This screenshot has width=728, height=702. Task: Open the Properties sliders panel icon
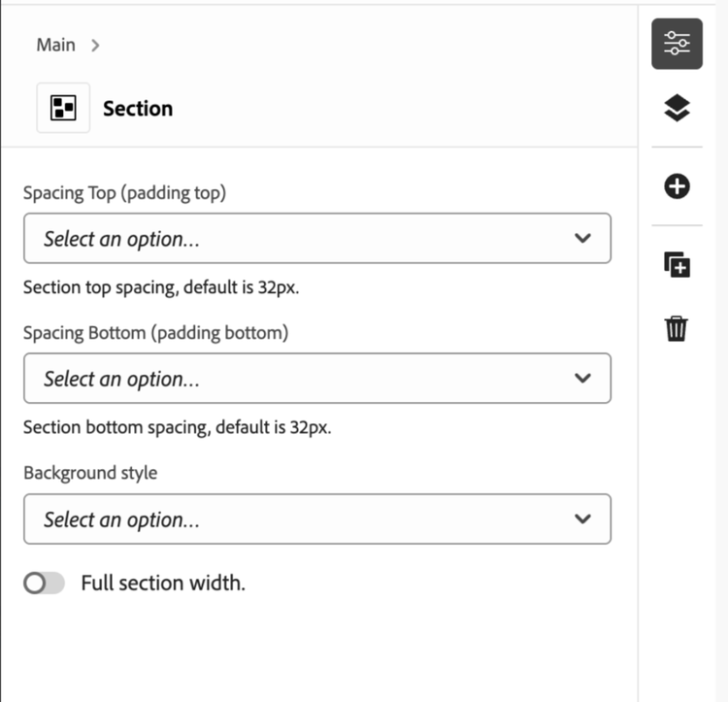pyautogui.click(x=677, y=44)
